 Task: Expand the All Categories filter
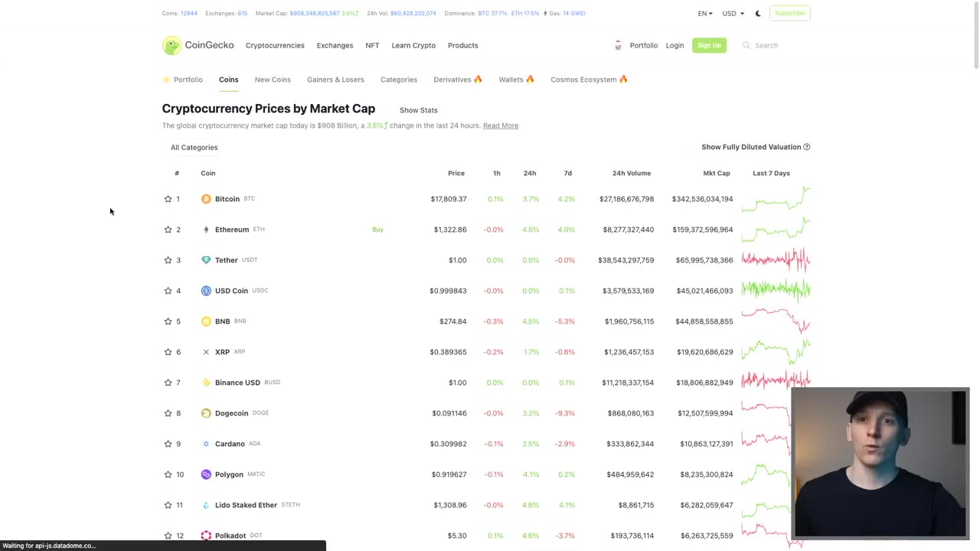point(194,147)
